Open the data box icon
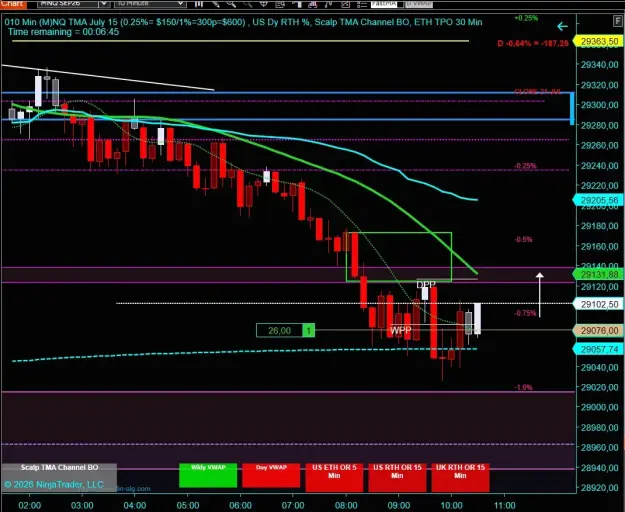The width and height of the screenshot is (625, 512). click(280, 4)
